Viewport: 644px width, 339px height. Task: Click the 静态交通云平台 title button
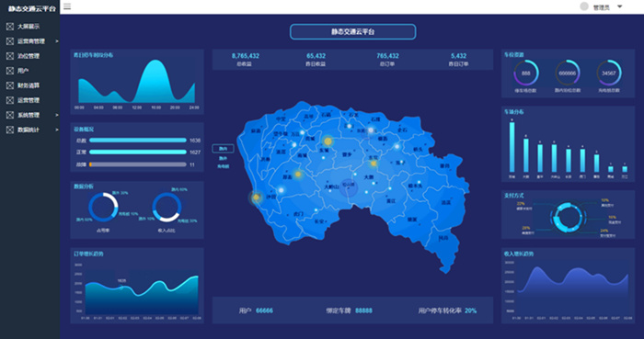click(x=352, y=32)
